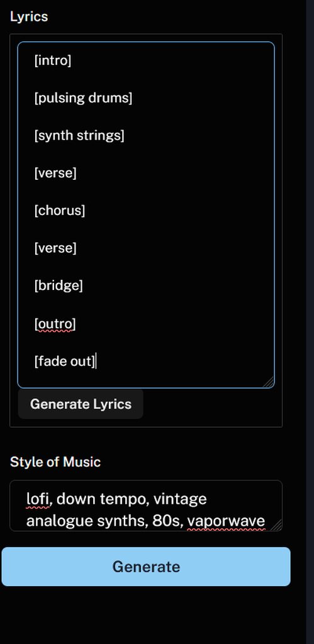Click the [synth strings] lyrics line
Viewport: 314px width, 644px height.
79,136
